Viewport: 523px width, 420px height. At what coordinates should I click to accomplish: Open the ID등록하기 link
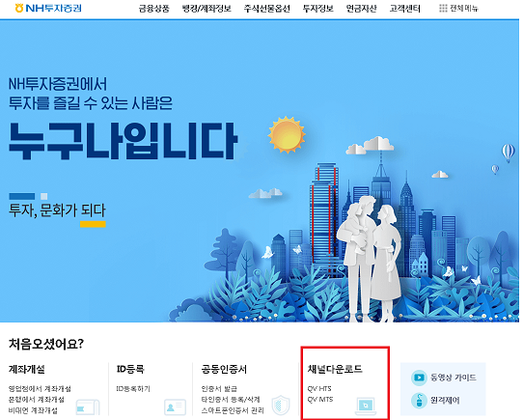133,388
